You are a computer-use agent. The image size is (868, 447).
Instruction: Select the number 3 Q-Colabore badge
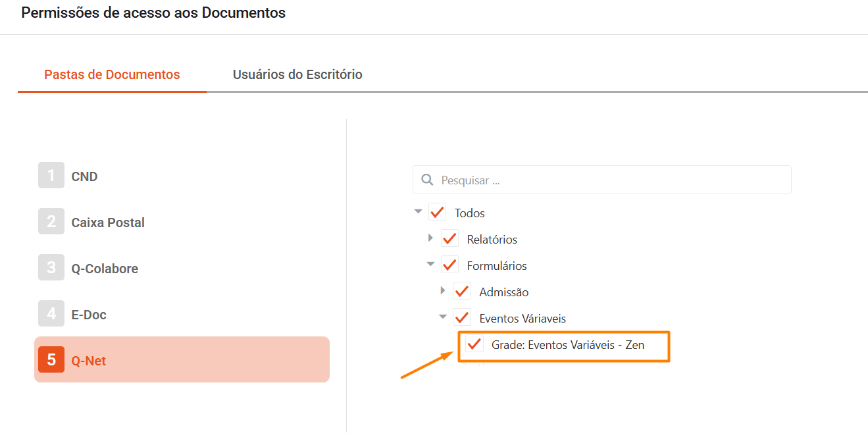click(51, 268)
